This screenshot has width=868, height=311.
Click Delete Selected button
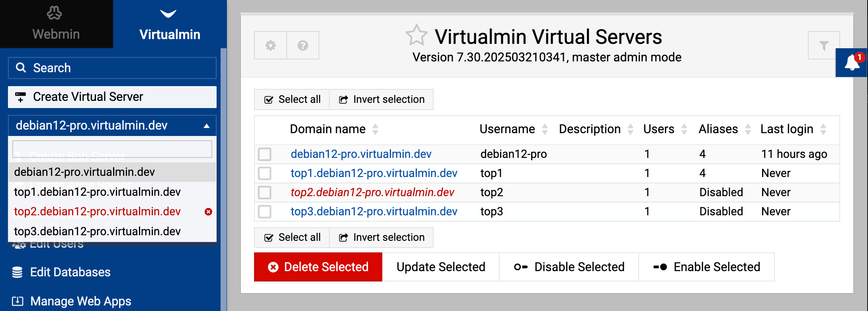pos(318,267)
